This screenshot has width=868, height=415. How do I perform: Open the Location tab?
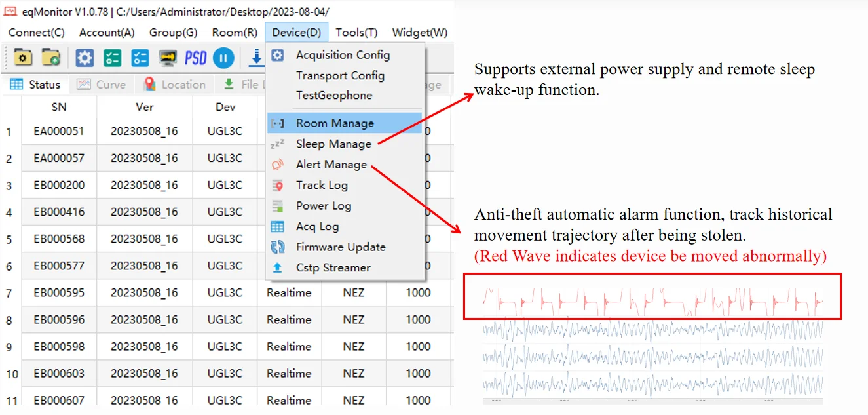click(174, 84)
